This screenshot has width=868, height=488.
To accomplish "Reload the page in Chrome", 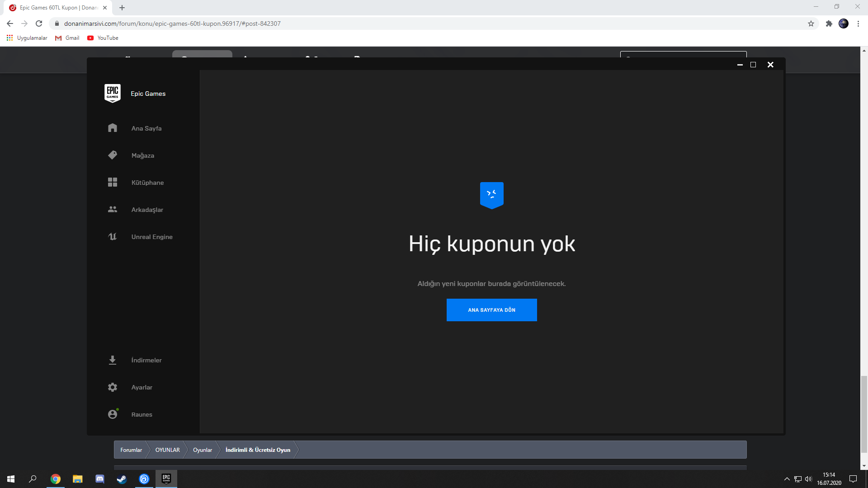I will click(x=39, y=23).
